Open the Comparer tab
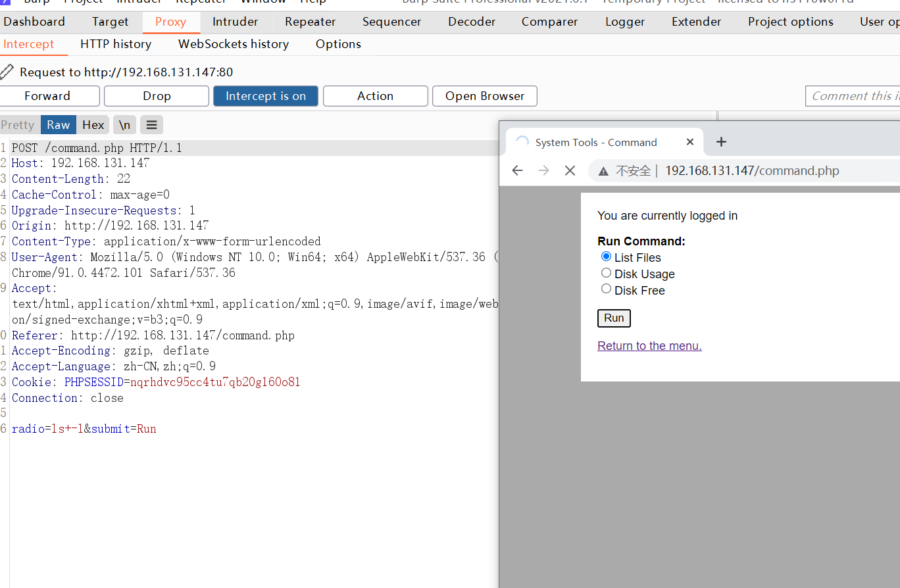This screenshot has width=900, height=588. pos(550,22)
